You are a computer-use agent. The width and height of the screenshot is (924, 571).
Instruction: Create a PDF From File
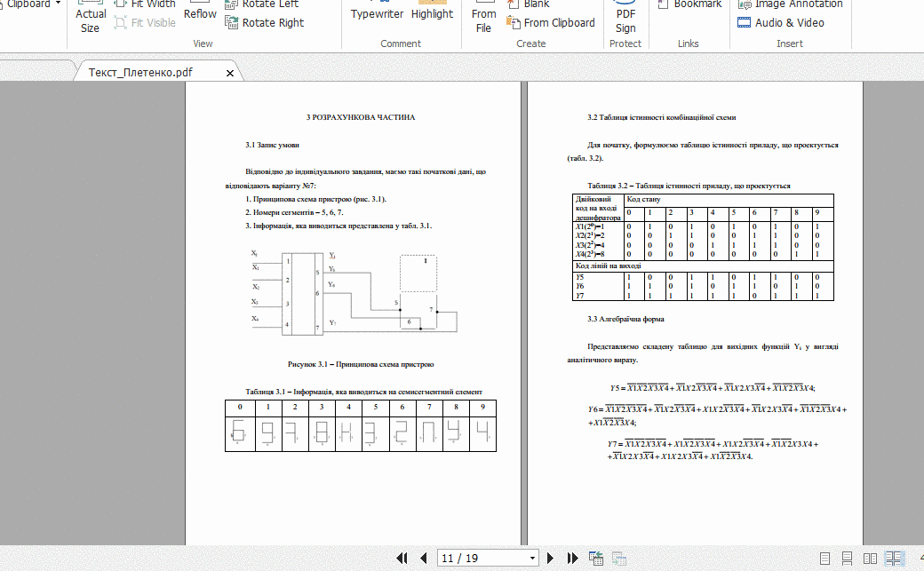click(x=484, y=18)
